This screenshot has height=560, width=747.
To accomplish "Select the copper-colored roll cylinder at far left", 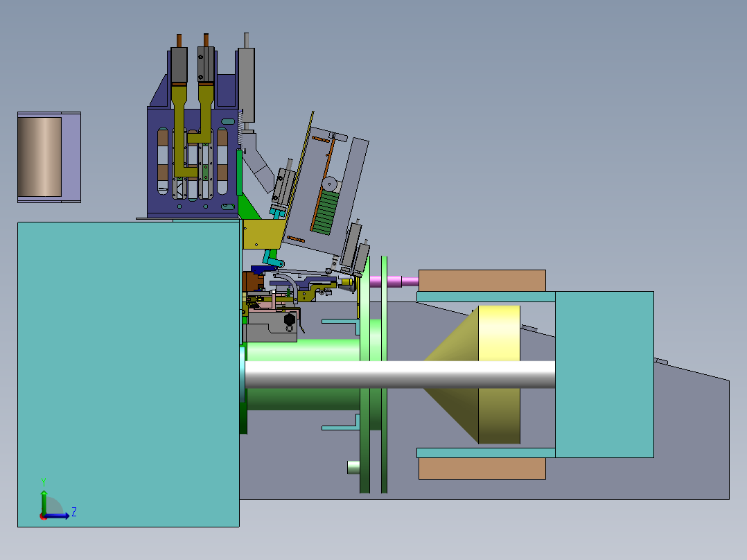I will coord(39,157).
